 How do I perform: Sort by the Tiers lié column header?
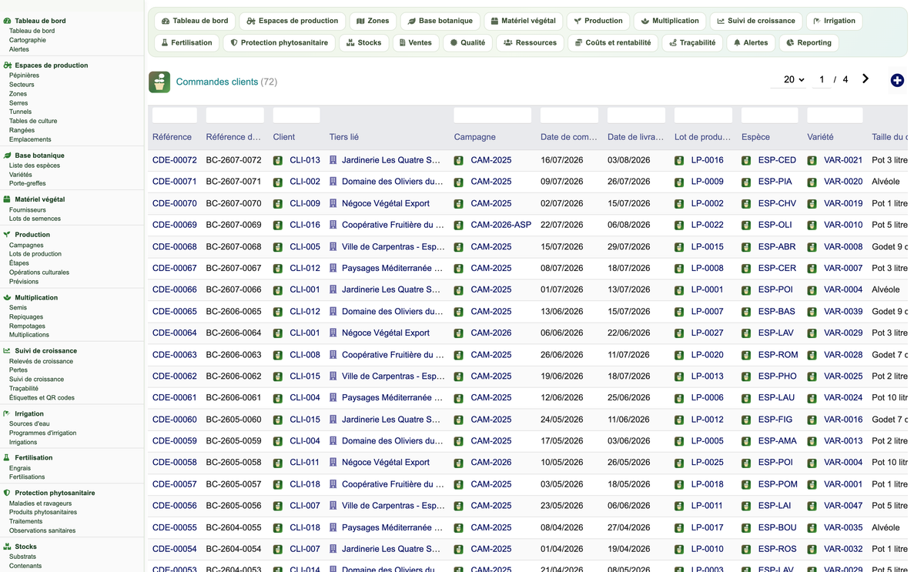pos(344,137)
